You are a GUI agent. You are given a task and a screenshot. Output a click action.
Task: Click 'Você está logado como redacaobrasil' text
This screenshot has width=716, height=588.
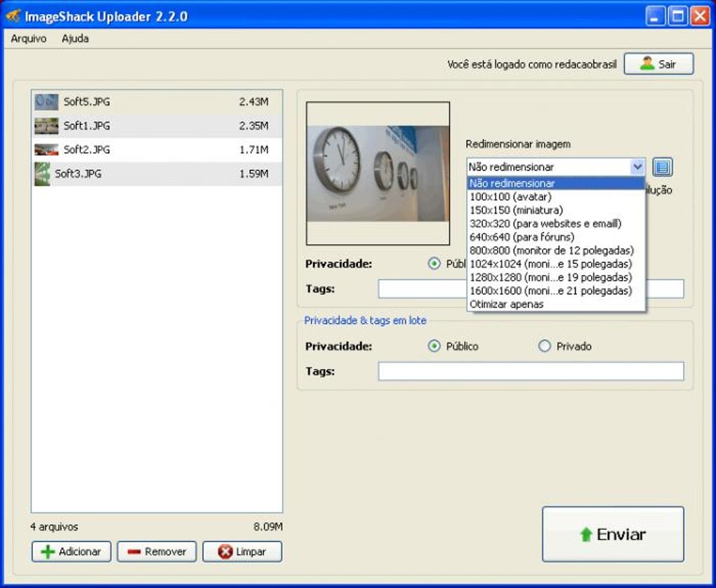[532, 65]
